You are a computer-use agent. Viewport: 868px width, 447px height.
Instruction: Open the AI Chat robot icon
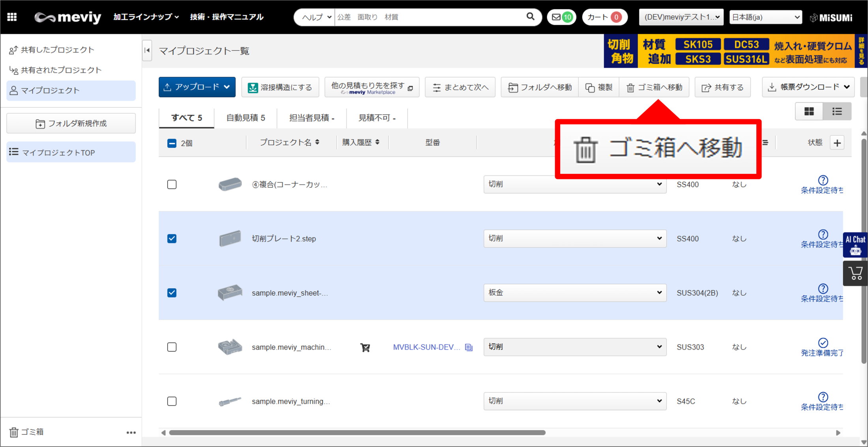855,245
